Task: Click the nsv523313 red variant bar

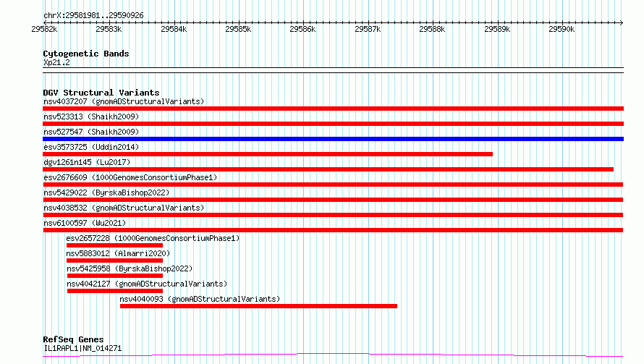Action: point(333,124)
